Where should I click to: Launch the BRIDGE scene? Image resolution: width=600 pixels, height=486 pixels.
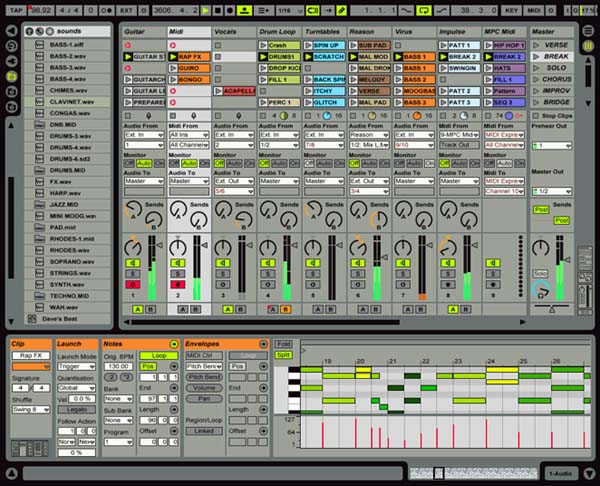(x=552, y=102)
